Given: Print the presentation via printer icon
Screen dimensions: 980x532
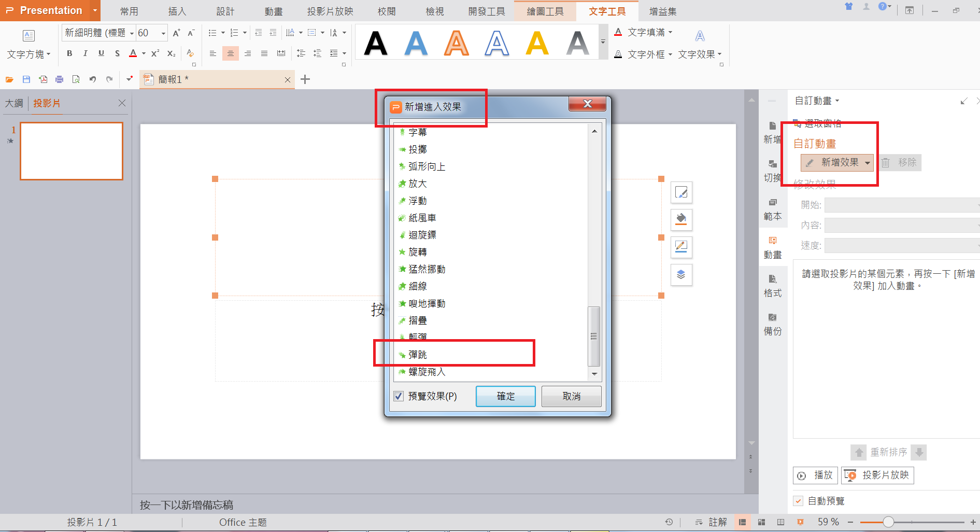Looking at the screenshot, I should (x=59, y=79).
